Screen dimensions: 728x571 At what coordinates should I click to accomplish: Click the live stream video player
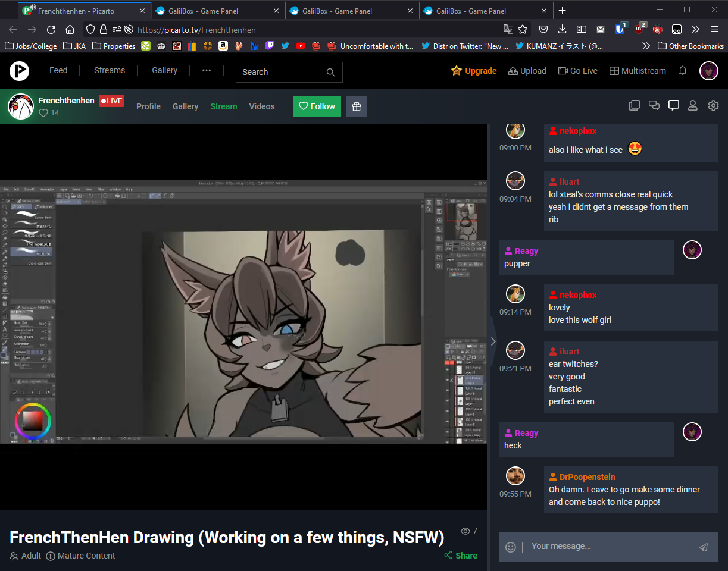243,317
